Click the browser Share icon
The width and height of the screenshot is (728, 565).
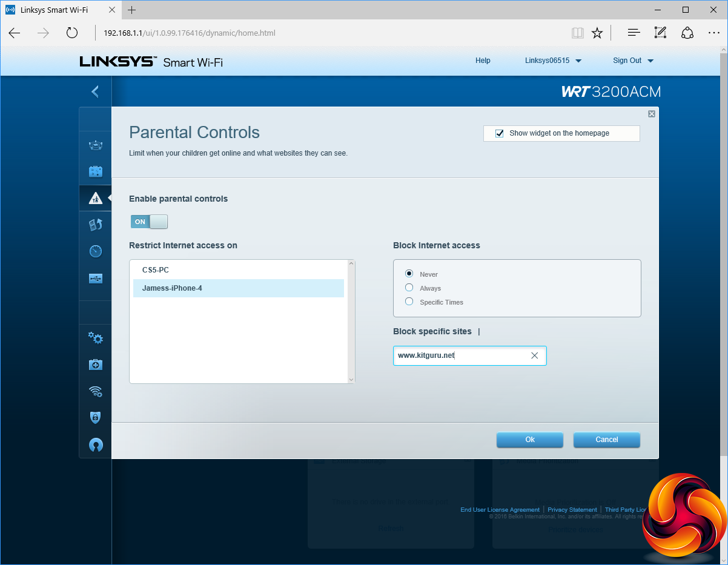[x=687, y=33]
